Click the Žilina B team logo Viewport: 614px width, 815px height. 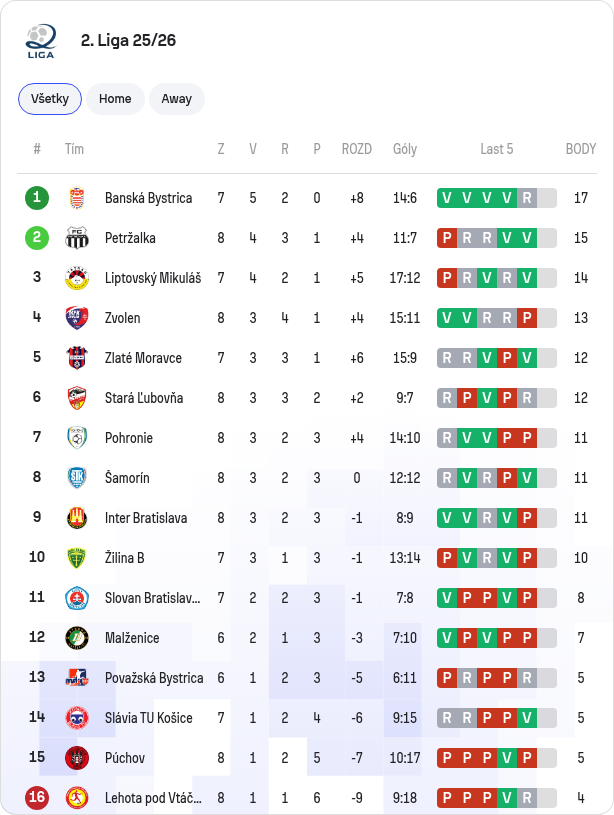tap(77, 558)
